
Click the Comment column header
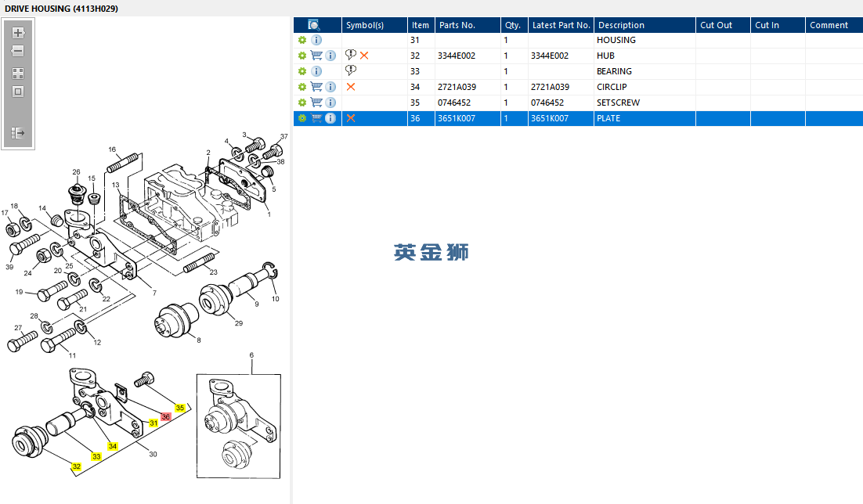834,25
